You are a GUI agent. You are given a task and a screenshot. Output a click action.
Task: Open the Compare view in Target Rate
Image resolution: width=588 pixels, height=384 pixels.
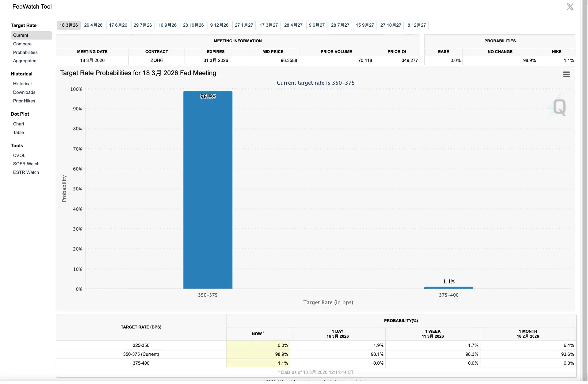click(x=22, y=44)
